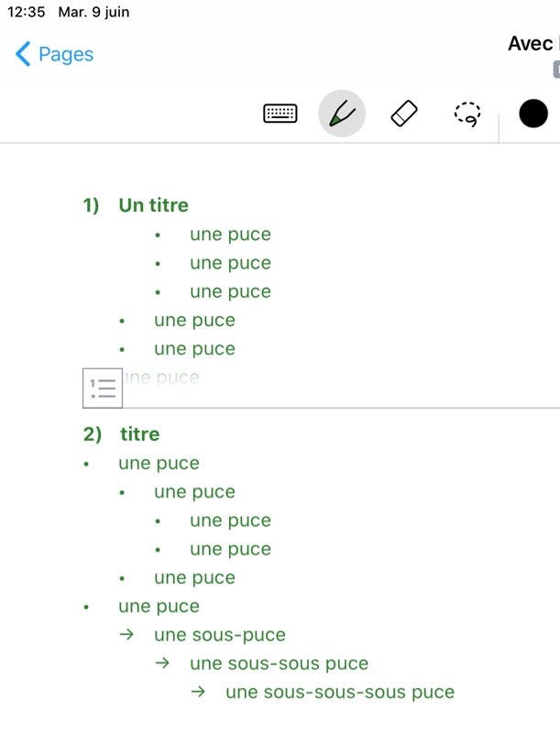Screen dimensions: 560x733
Task: Tap the "Mar. 9 juin" date
Action: click(93, 12)
